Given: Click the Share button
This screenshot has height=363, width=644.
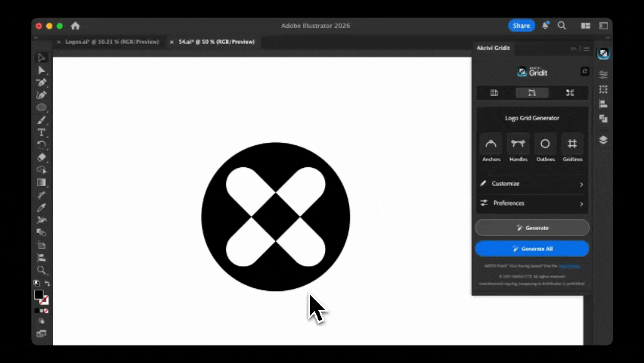Looking at the screenshot, I should (x=522, y=26).
